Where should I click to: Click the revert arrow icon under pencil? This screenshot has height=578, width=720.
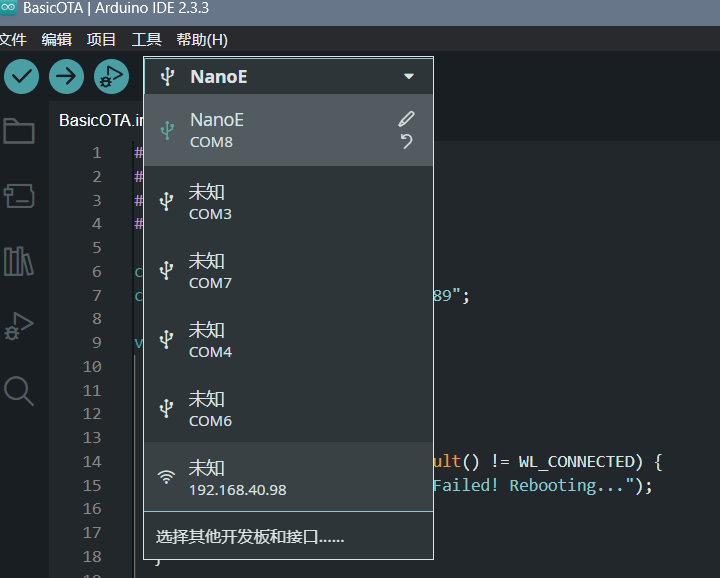coord(406,141)
